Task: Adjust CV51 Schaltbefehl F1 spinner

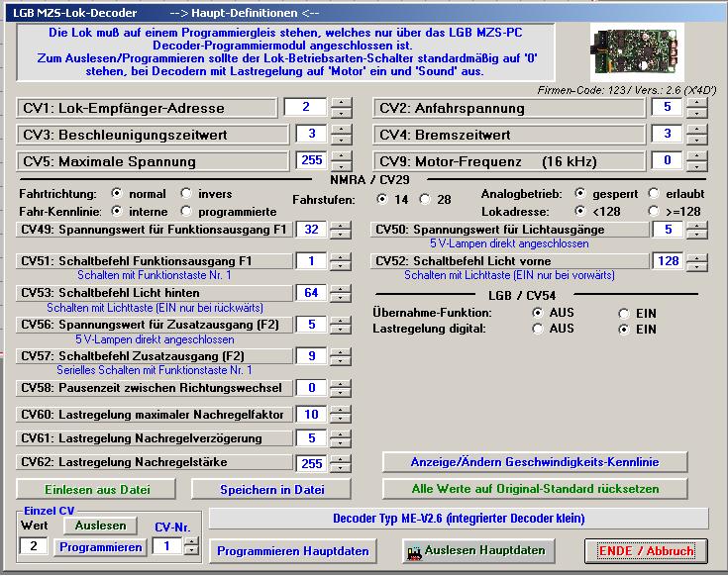Action: pyautogui.click(x=341, y=261)
